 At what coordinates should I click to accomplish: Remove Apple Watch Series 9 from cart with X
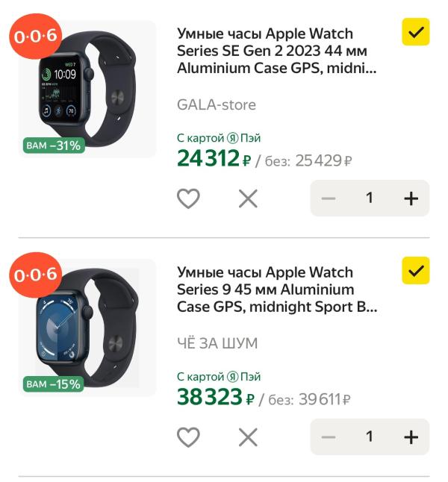(248, 437)
